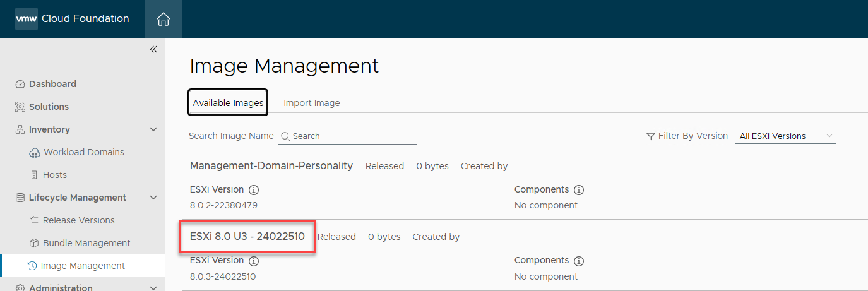This screenshot has height=291, width=868.
Task: Collapse the sidebar with double-chevron icon
Action: (x=153, y=49)
